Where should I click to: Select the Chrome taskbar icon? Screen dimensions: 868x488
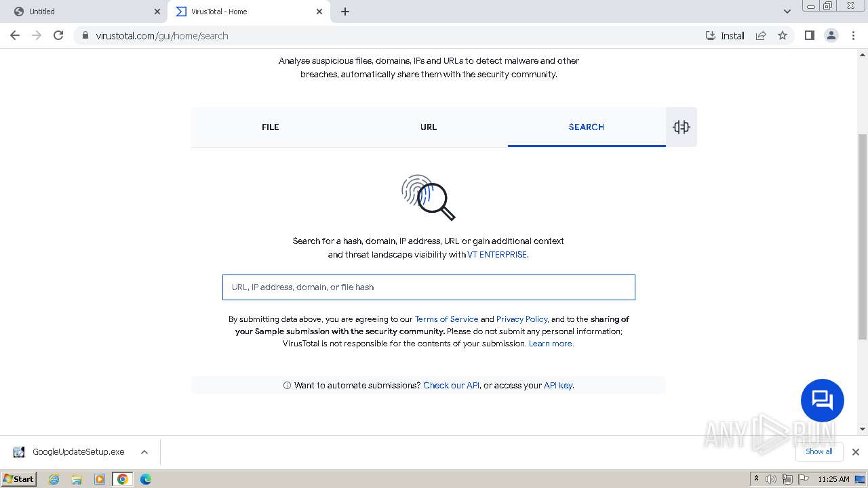point(123,479)
